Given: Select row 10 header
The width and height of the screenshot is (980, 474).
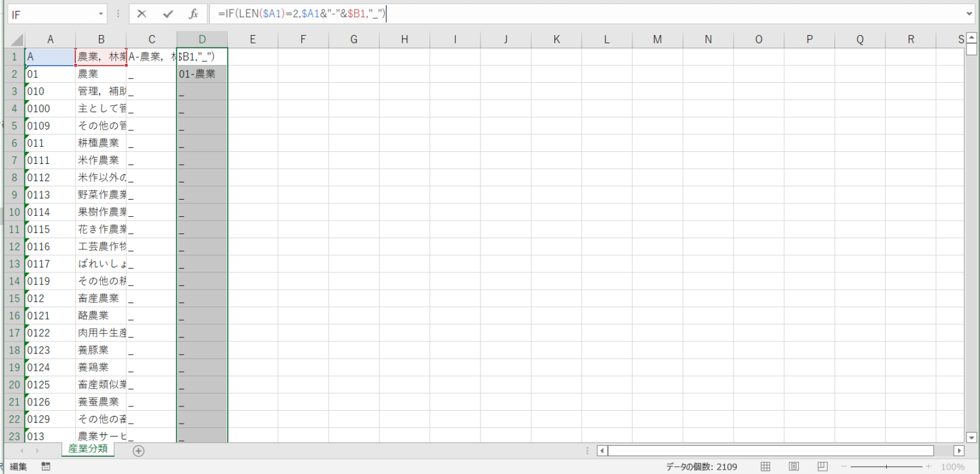Looking at the screenshot, I should coord(14,212).
